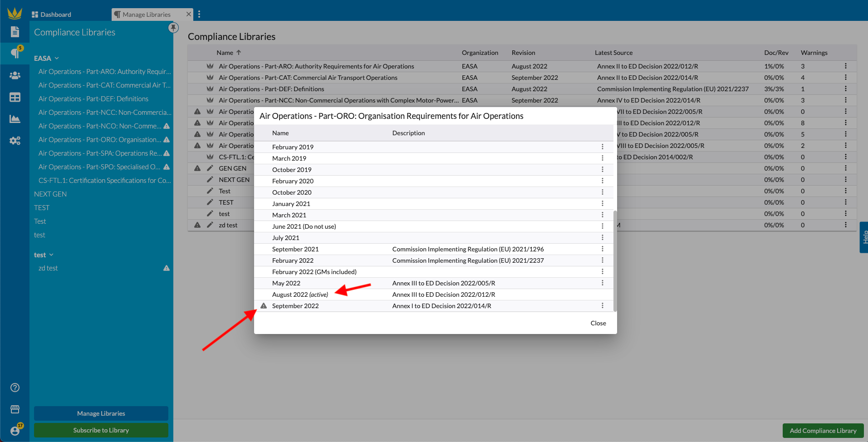Click edit pencil icon for GEN GEN row
Image resolution: width=868 pixels, height=442 pixels.
[210, 168]
